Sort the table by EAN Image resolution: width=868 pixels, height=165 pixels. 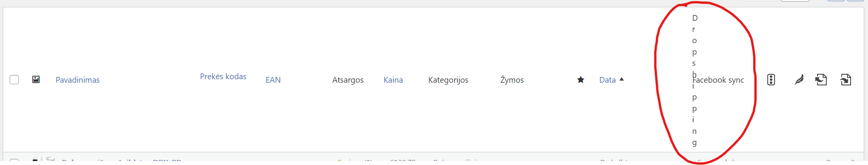273,80
